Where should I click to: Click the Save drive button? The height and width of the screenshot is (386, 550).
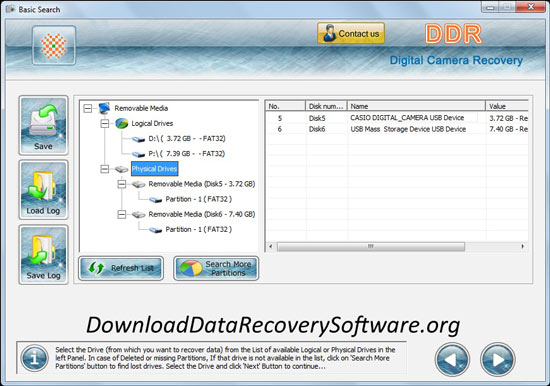tap(43, 125)
